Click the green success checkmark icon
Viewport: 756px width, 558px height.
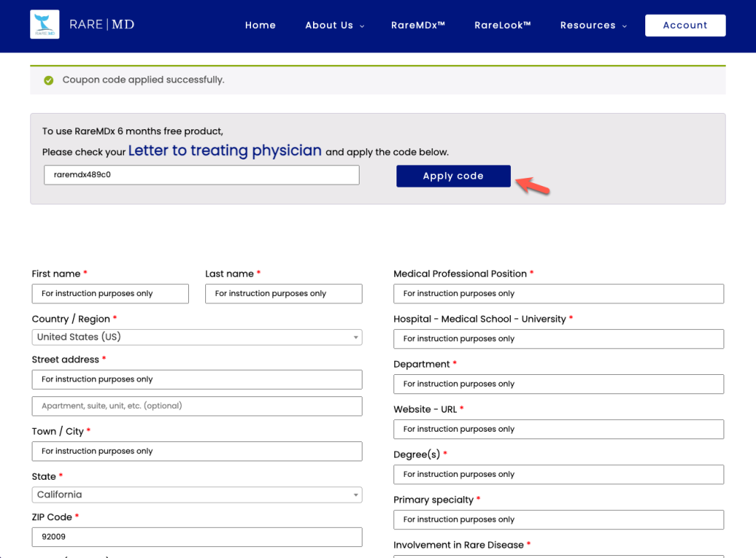(49, 80)
